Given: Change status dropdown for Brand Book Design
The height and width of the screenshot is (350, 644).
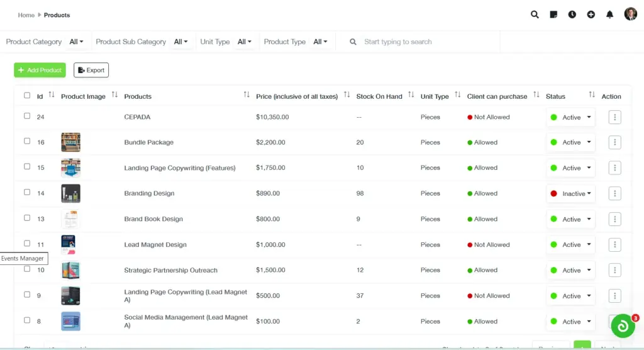Looking at the screenshot, I should click(570, 219).
